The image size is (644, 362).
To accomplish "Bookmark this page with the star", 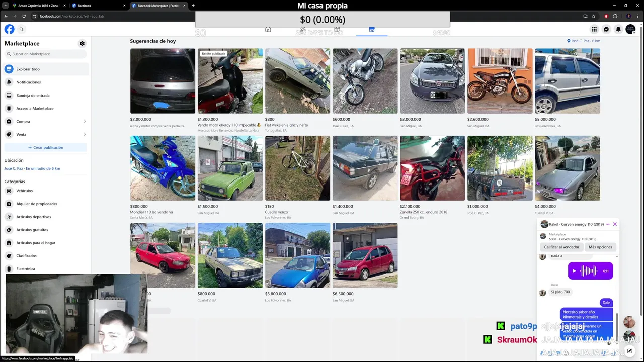I will tap(594, 16).
